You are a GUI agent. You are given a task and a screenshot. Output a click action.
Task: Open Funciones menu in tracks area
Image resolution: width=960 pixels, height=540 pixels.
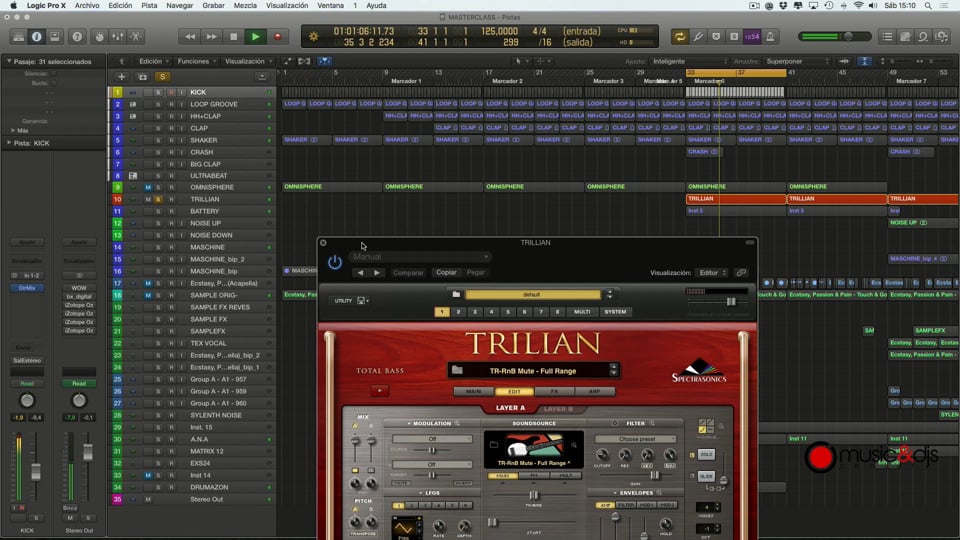(196, 61)
